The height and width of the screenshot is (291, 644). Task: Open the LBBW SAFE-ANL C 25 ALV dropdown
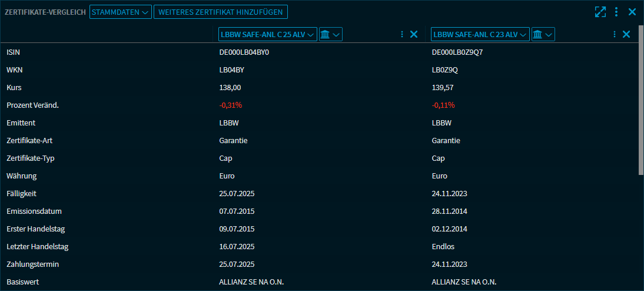(267, 34)
